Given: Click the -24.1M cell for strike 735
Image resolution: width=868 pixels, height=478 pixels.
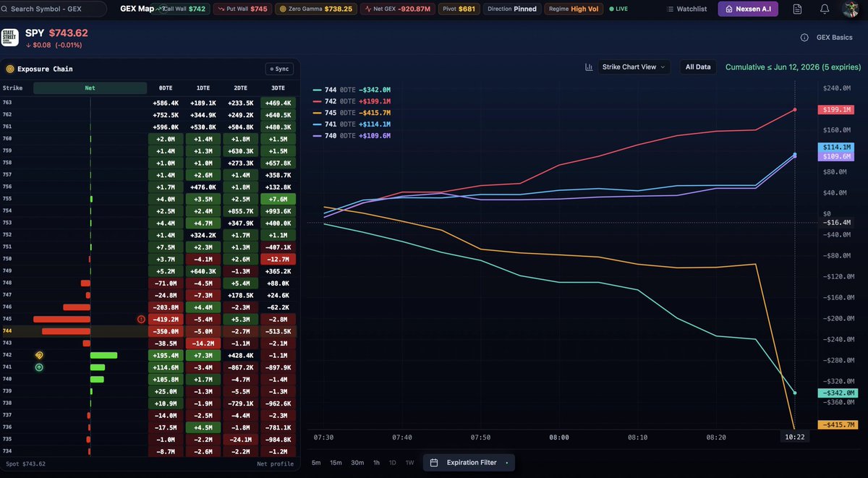Looking at the screenshot, I should tap(241, 440).
